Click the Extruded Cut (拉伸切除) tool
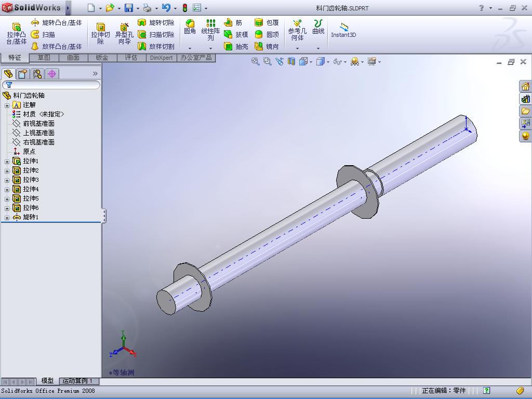This screenshot has width=532, height=399. pos(100,34)
